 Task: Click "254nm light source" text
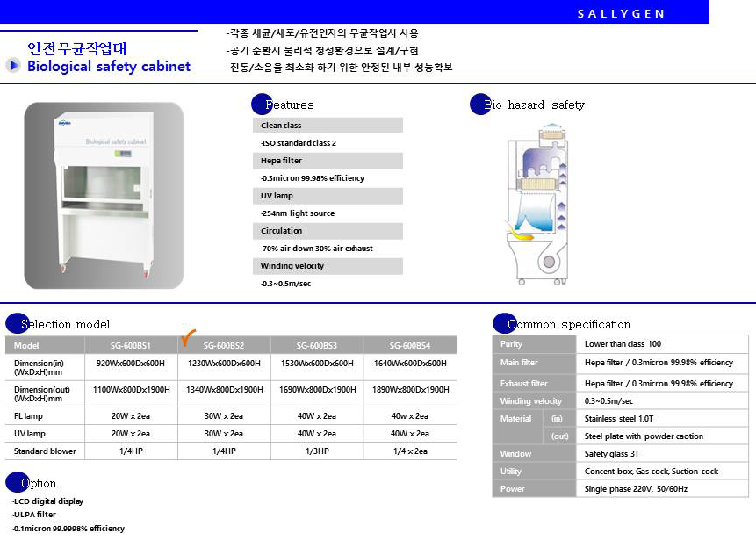coord(298,213)
